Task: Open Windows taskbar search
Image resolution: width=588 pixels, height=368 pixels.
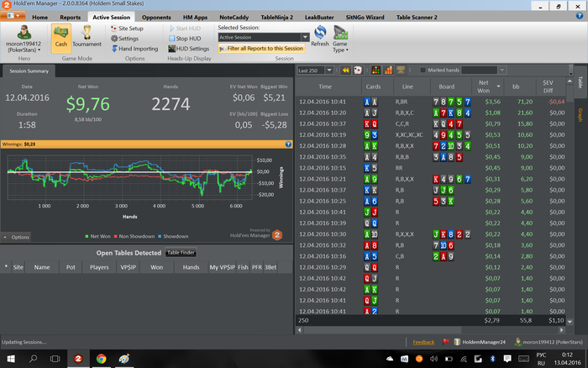Action: click(33, 359)
